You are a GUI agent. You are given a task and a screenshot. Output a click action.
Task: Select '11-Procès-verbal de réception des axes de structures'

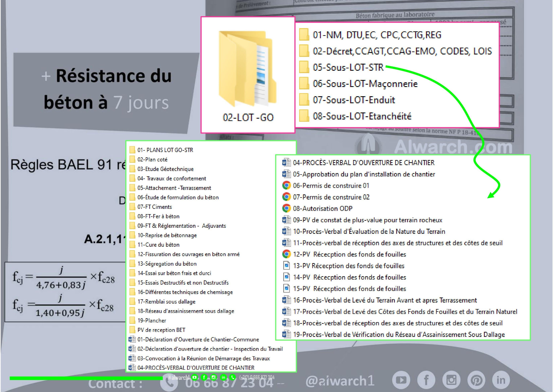(398, 243)
